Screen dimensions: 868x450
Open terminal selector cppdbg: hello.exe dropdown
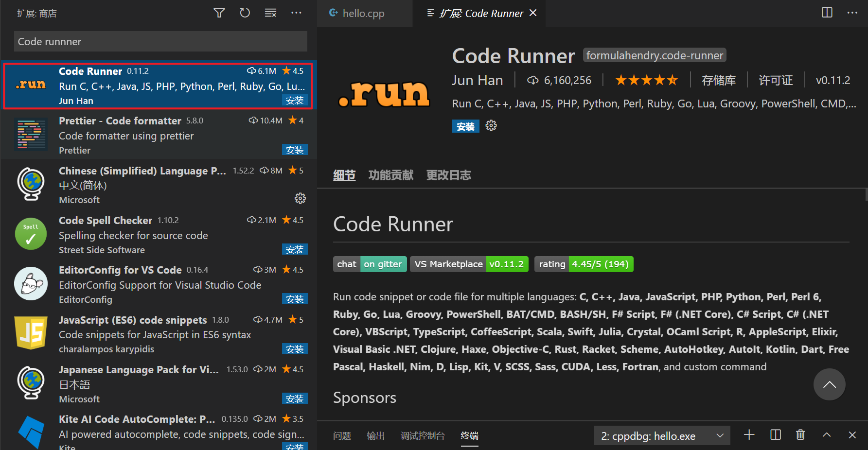click(x=662, y=436)
